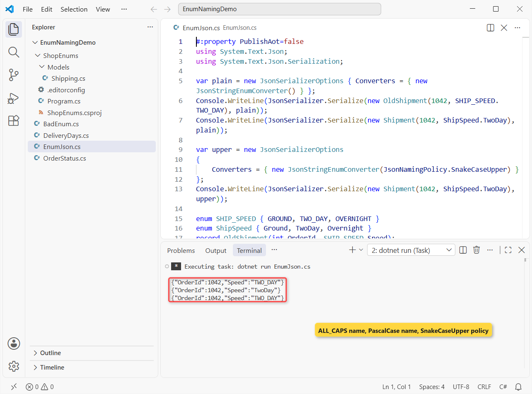Change the UTF-8 encoding setting
Image resolution: width=532 pixels, height=394 pixels.
point(461,387)
